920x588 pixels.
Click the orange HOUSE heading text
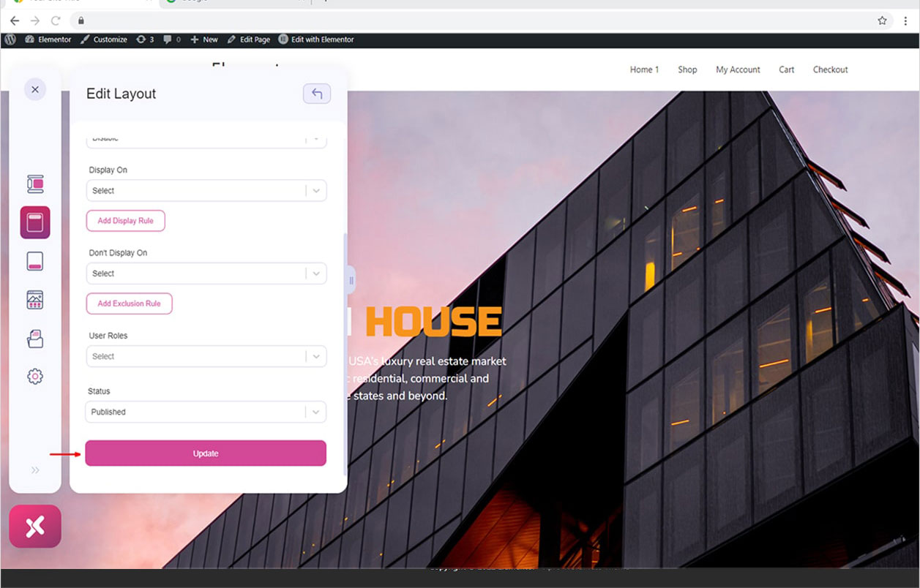[433, 322]
